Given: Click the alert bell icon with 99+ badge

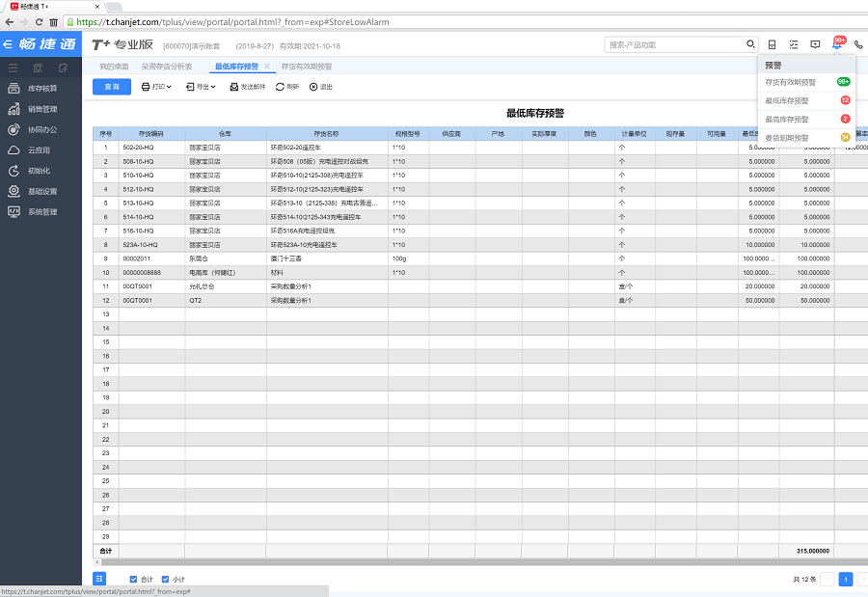Looking at the screenshot, I should pyautogui.click(x=837, y=43).
